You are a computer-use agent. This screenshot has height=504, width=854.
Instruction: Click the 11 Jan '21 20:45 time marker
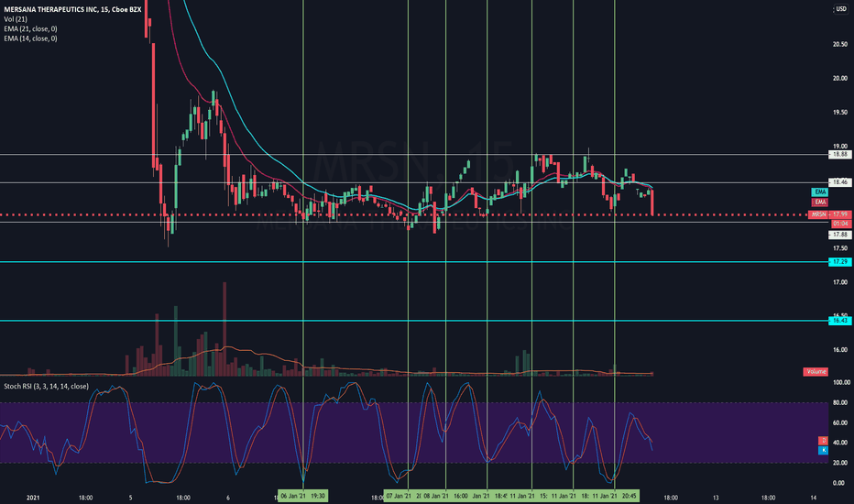(614, 497)
